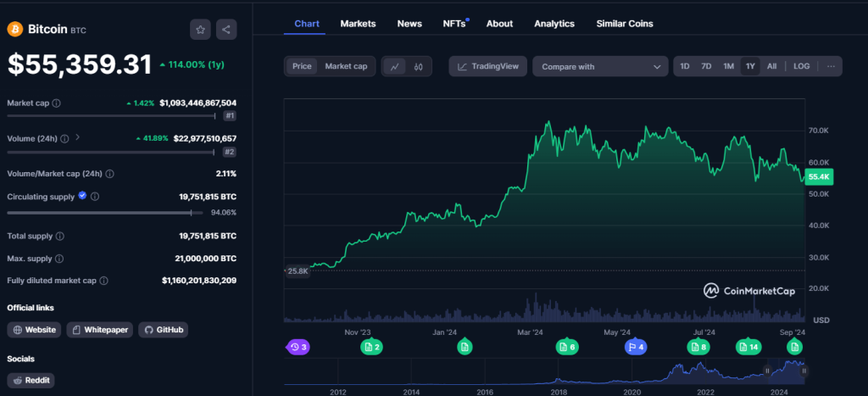Open the News tab
This screenshot has height=396, width=868.
click(x=409, y=24)
